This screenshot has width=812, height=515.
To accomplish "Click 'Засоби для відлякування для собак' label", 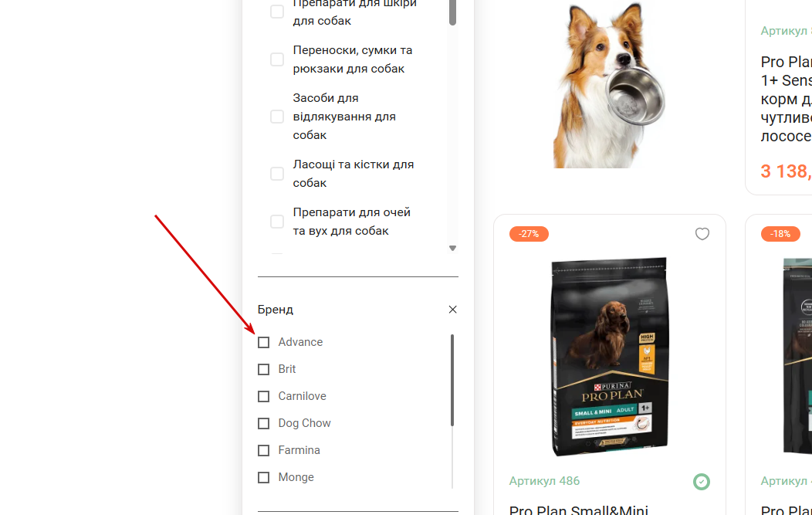I will click(x=344, y=117).
